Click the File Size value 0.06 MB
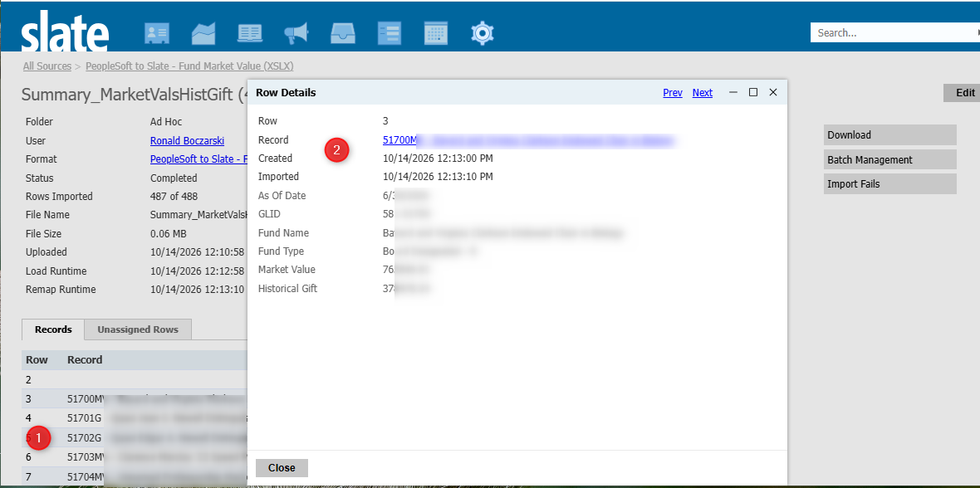The height and width of the screenshot is (488, 980). pos(168,234)
